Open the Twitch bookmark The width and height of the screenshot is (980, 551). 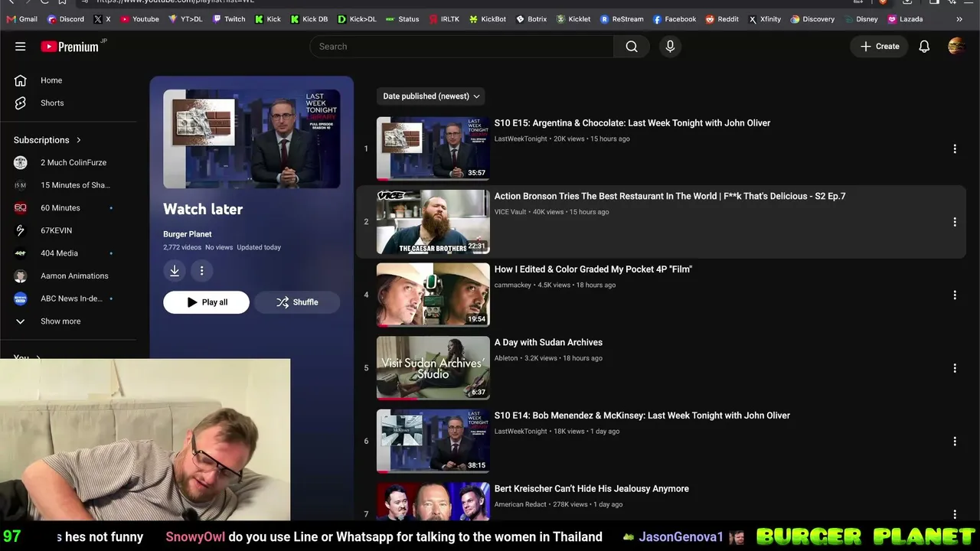pyautogui.click(x=229, y=19)
